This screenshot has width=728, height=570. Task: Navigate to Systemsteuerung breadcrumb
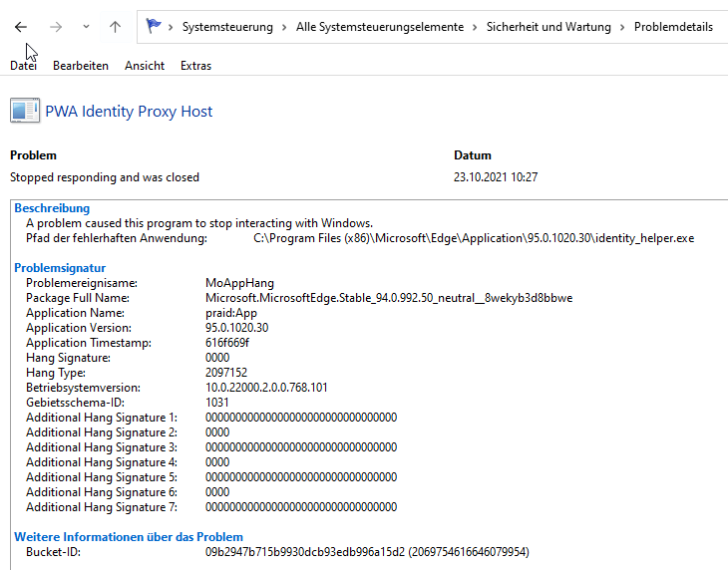point(227,27)
